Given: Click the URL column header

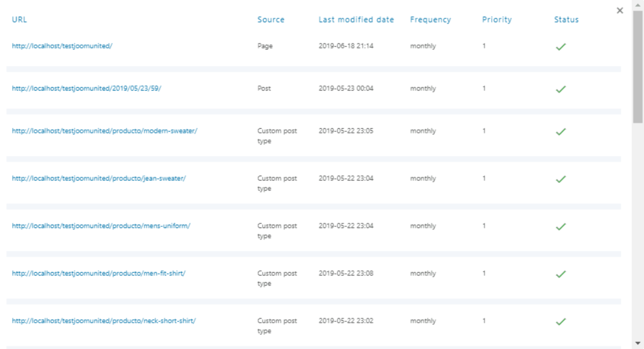Looking at the screenshot, I should pos(19,20).
